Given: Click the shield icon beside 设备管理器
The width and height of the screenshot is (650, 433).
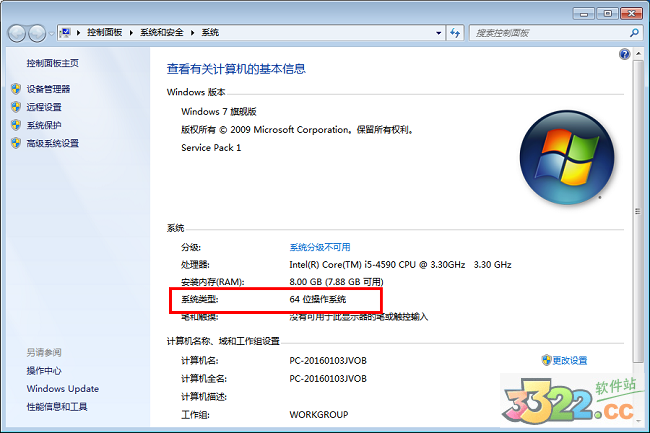Looking at the screenshot, I should (x=16, y=89).
